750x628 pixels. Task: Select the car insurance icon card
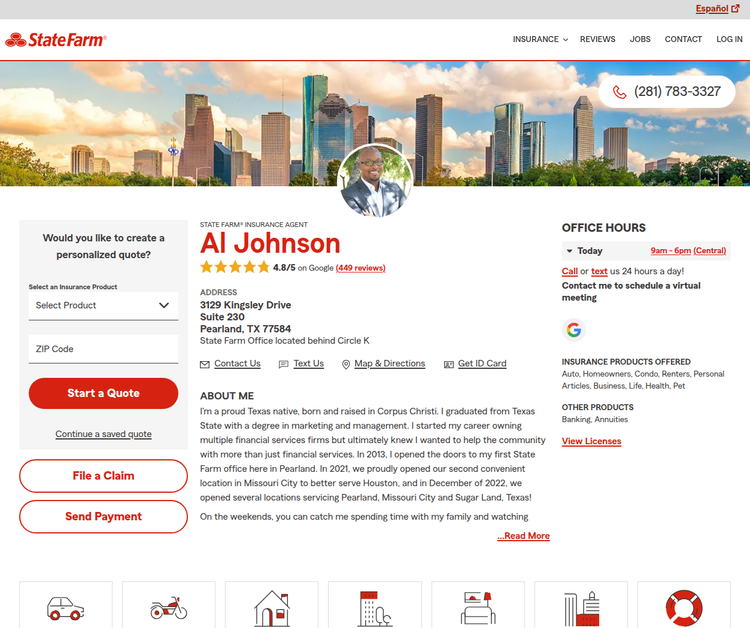pos(66,605)
